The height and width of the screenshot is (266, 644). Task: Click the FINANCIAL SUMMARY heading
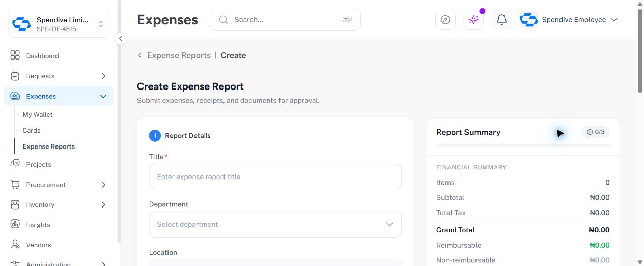click(x=471, y=167)
